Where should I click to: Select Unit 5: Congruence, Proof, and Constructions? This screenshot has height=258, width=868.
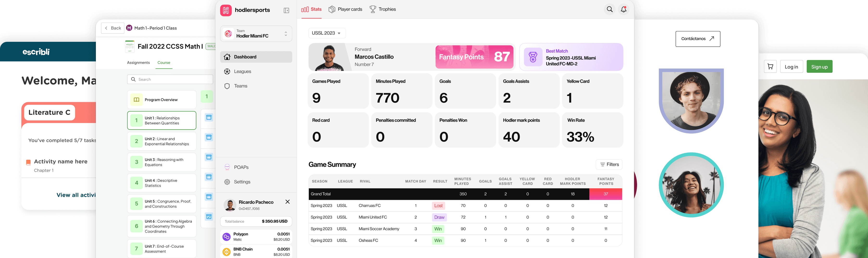(162, 204)
